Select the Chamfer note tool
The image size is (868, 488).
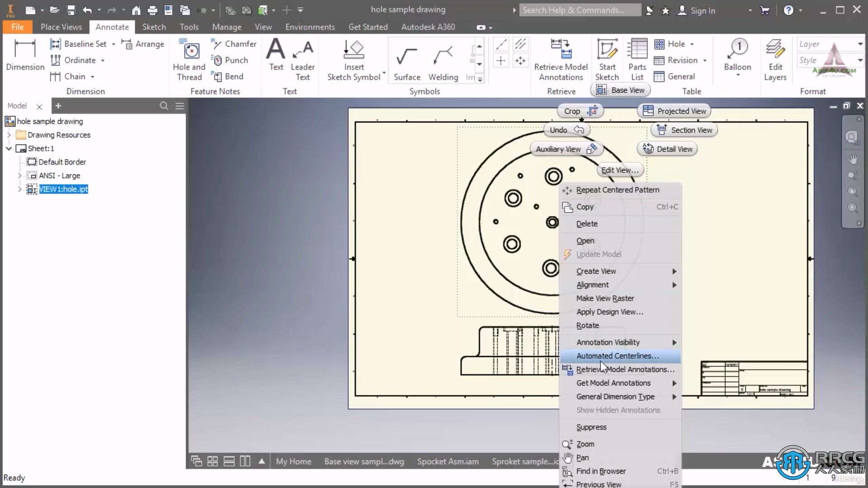[x=234, y=44]
